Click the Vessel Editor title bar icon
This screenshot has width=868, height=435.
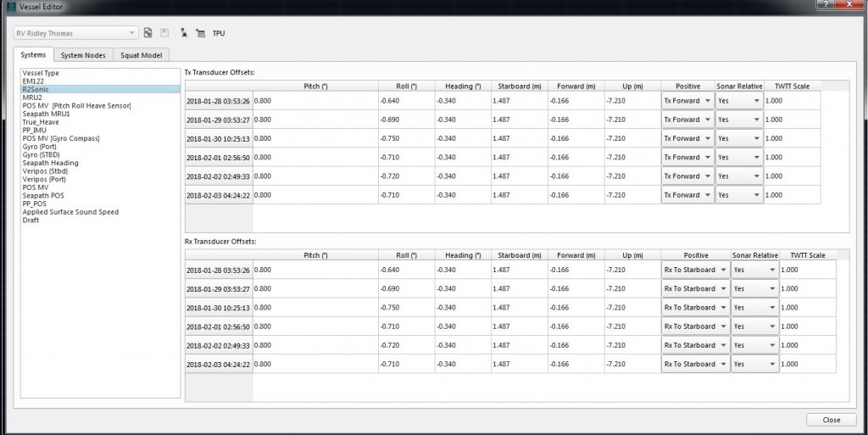[9, 7]
